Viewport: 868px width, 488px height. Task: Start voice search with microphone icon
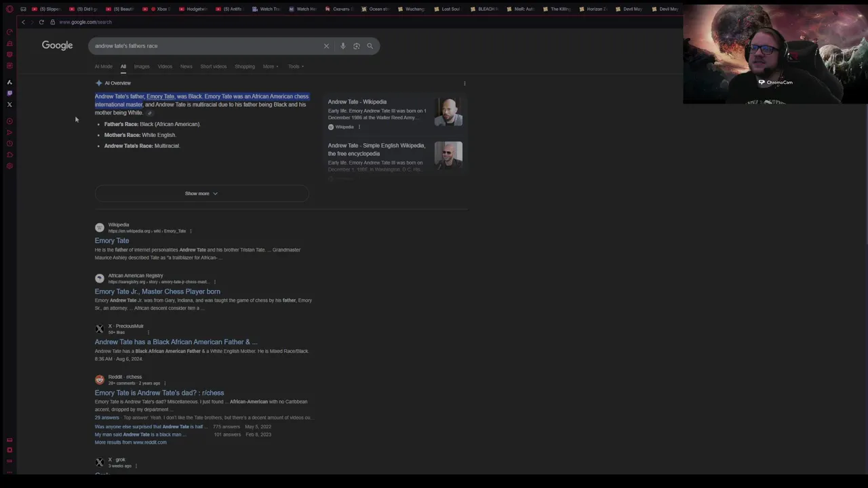point(343,46)
